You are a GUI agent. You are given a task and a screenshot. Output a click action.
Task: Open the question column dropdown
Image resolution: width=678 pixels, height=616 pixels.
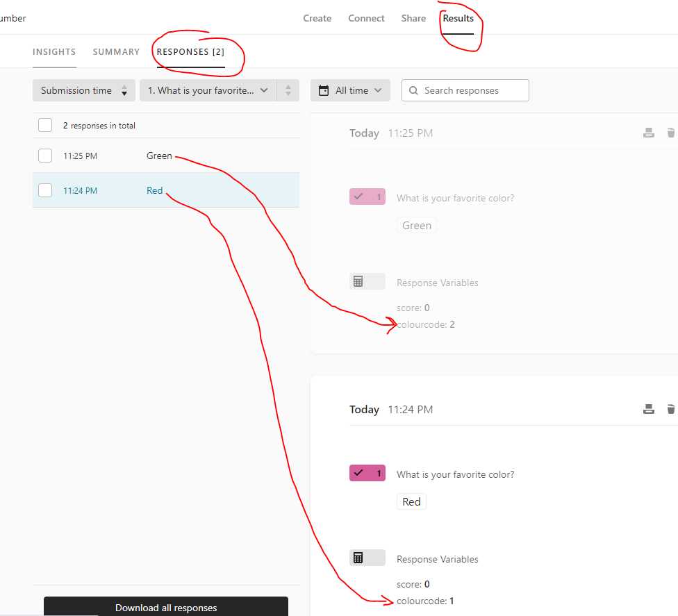click(208, 90)
